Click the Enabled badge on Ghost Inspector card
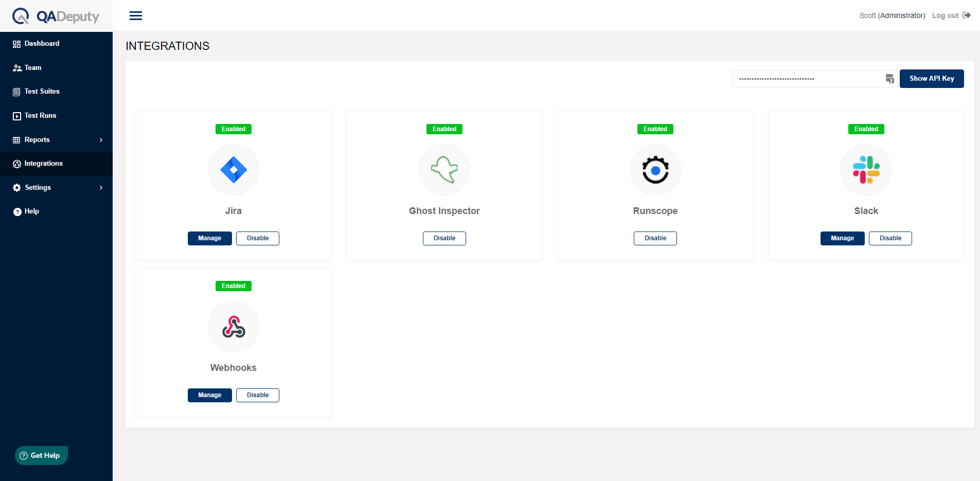Screen dimensions: 980x481 444,129
